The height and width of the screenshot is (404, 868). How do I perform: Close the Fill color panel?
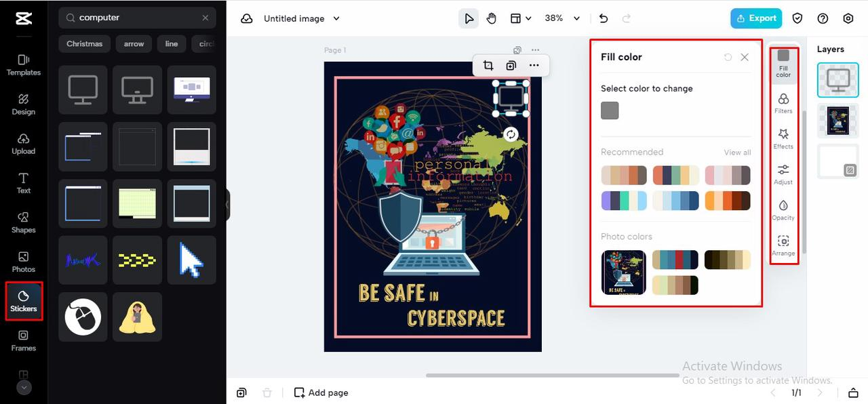(745, 57)
